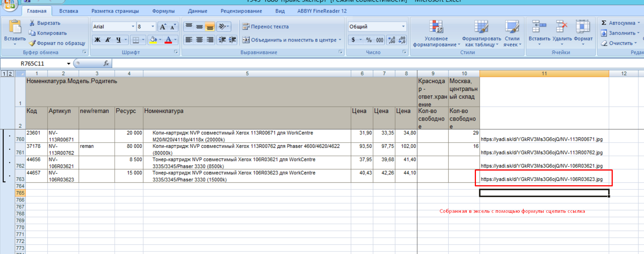Open the fill color dropdown arrow
The image size is (644, 254).
click(x=160, y=40)
